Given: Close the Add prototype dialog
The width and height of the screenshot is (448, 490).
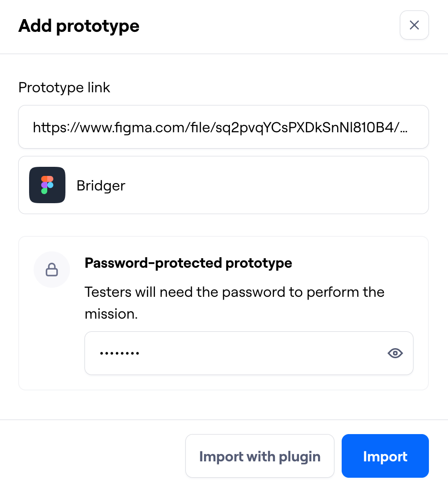Looking at the screenshot, I should 414,25.
